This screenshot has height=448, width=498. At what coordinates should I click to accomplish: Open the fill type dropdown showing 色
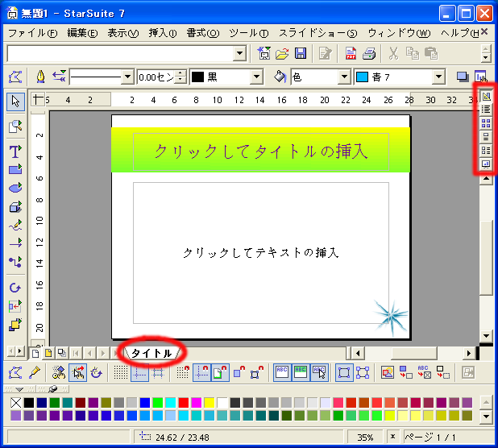tap(344, 77)
